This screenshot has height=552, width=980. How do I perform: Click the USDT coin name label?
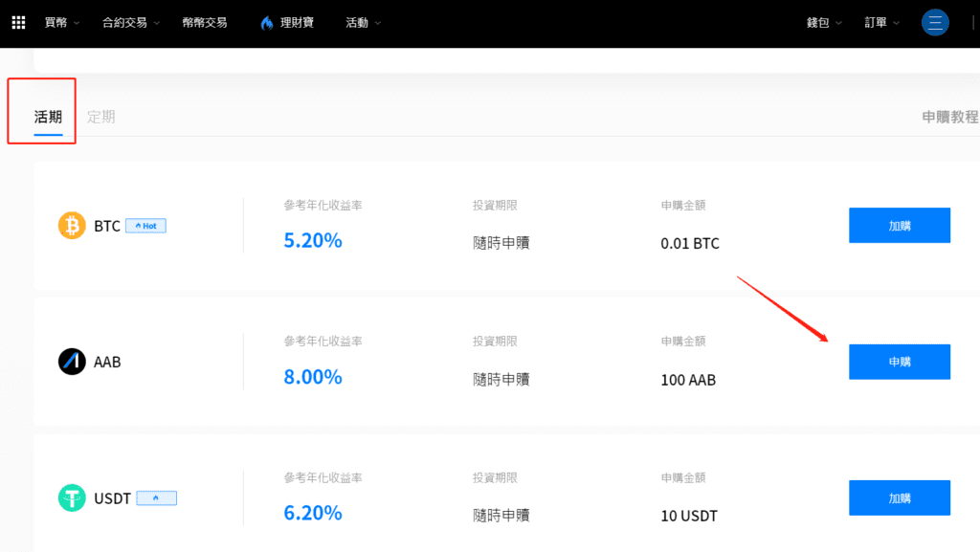coord(112,498)
